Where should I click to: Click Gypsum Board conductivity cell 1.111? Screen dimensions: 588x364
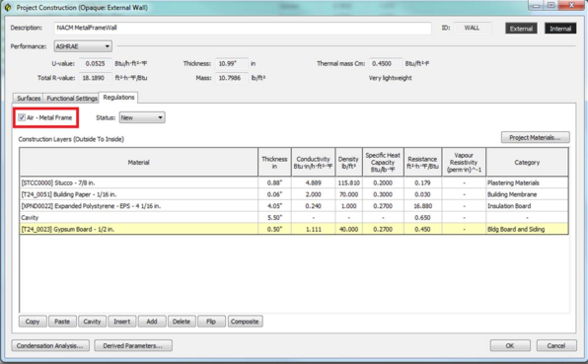(x=313, y=229)
